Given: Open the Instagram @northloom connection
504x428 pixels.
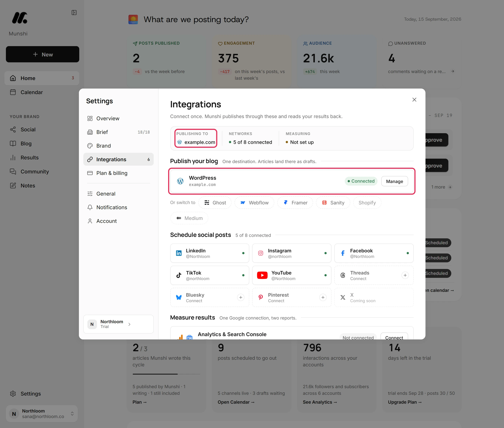Looking at the screenshot, I should (292, 253).
